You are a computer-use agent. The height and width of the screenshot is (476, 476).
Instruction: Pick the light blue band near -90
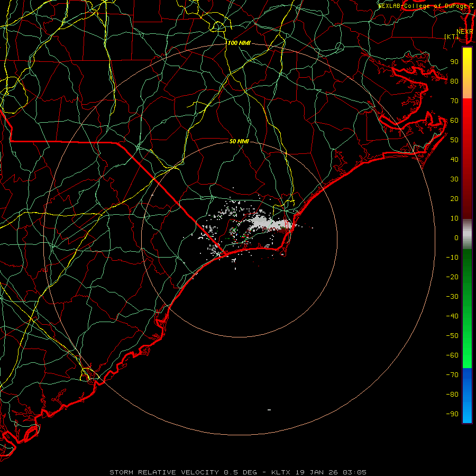click(467, 413)
